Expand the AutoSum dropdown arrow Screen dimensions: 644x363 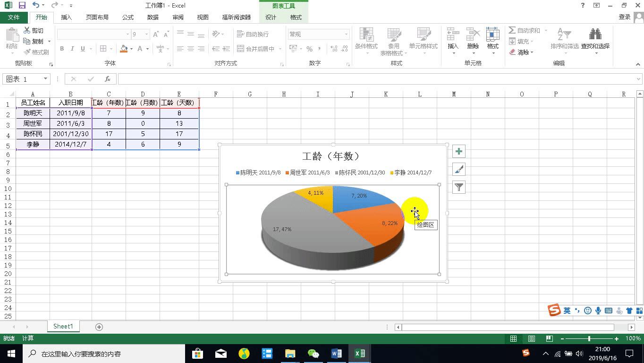[546, 30]
